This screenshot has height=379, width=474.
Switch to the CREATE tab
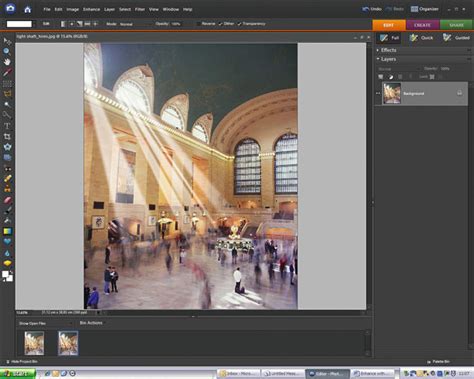422,25
